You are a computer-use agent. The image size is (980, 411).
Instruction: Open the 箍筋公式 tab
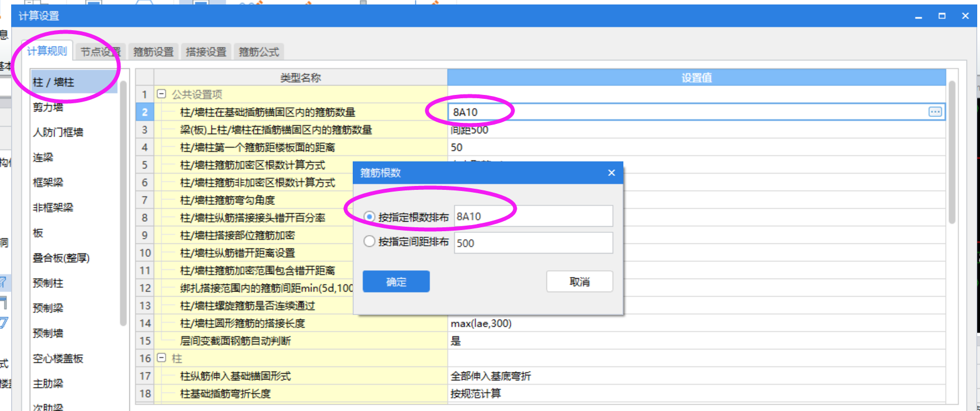(259, 52)
